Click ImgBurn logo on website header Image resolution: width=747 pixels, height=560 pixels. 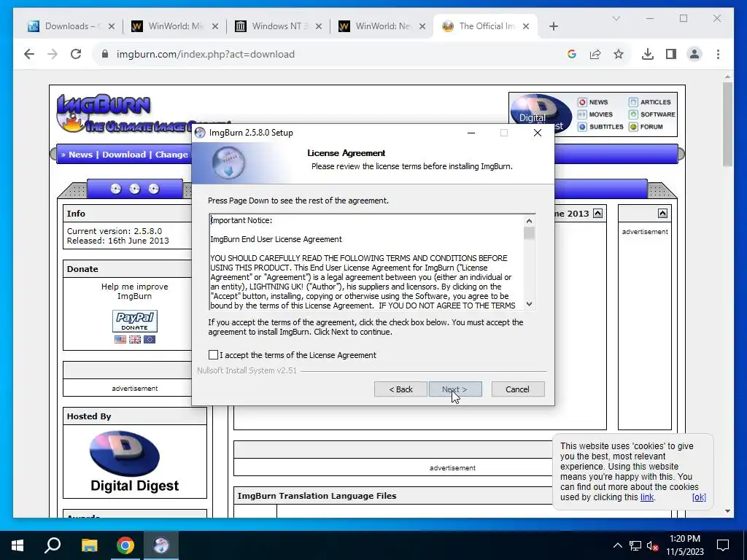click(x=104, y=113)
